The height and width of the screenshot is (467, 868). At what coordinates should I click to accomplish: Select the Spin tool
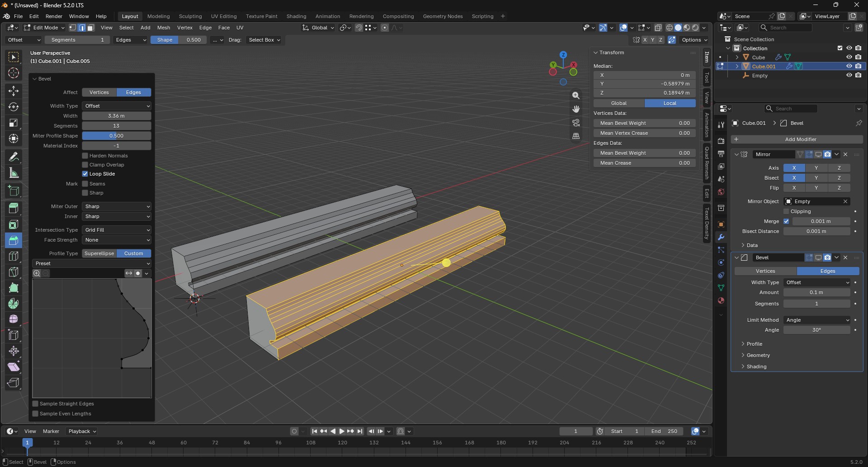click(14, 304)
